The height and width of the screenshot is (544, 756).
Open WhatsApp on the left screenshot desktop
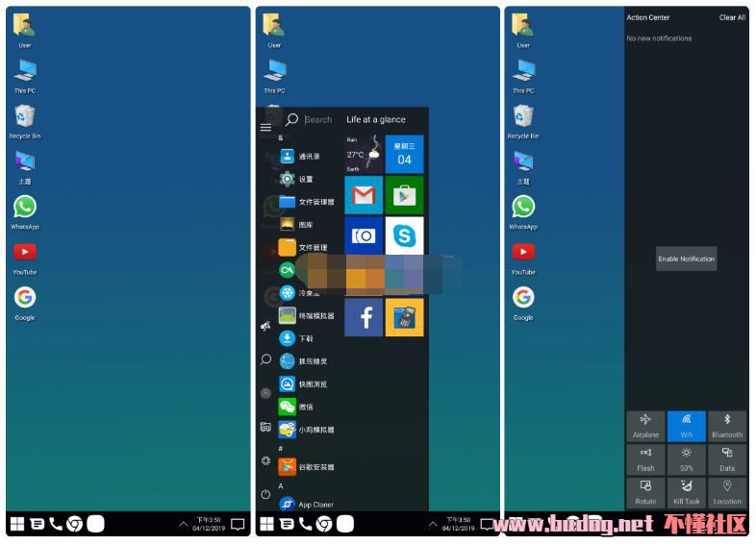click(25, 212)
